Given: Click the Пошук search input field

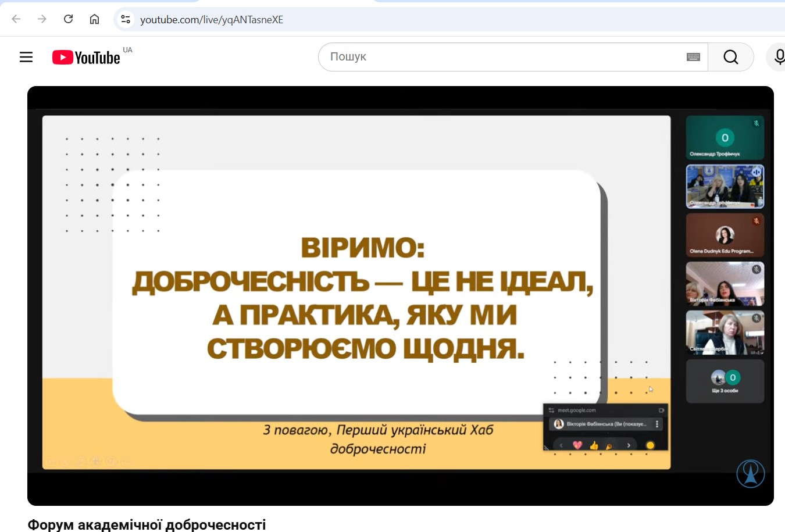Looking at the screenshot, I should [x=500, y=57].
